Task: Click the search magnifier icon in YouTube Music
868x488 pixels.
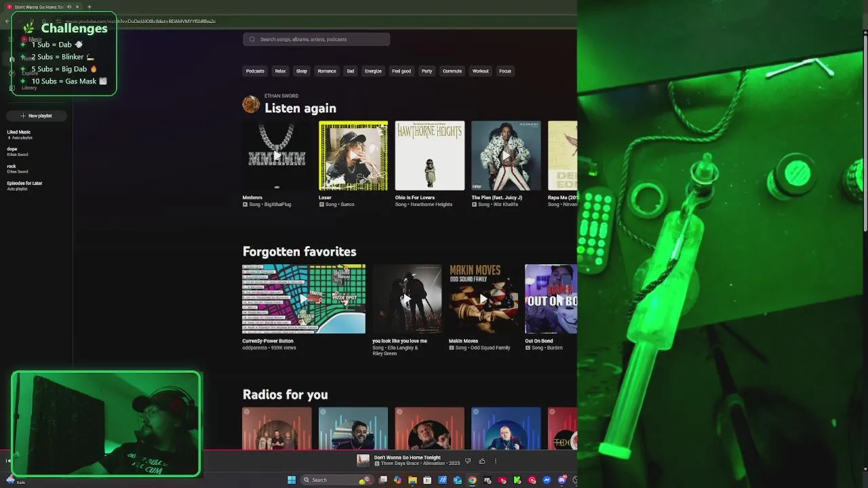Action: tap(252, 39)
